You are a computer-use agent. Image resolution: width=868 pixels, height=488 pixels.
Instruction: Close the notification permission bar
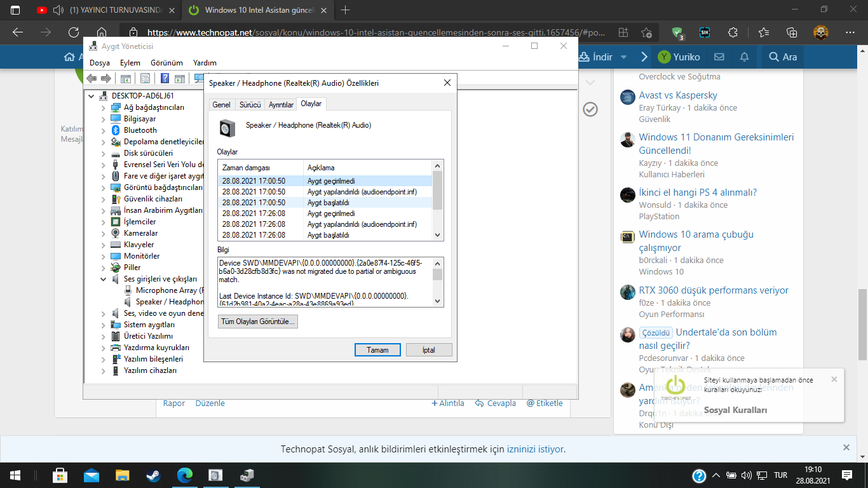846,448
